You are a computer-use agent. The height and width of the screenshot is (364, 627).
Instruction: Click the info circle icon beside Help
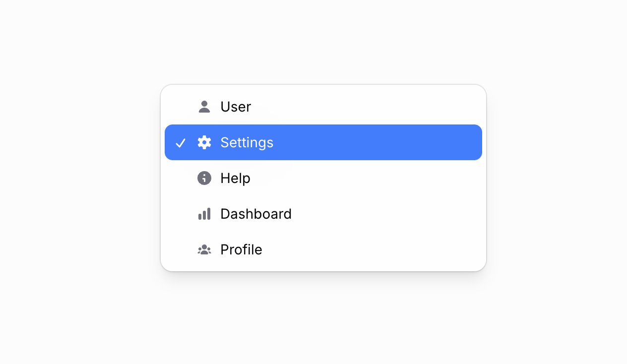(204, 178)
